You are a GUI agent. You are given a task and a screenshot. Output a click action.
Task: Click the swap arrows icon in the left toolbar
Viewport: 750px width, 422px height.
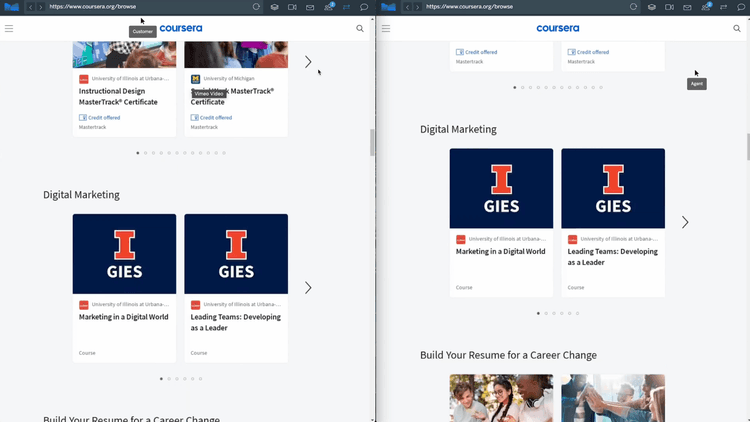[347, 7]
